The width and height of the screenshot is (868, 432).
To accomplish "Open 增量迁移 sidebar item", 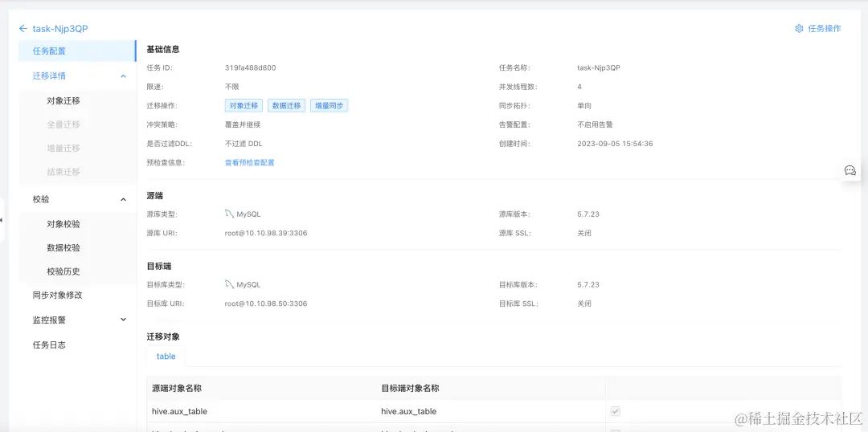I will 63,149.
